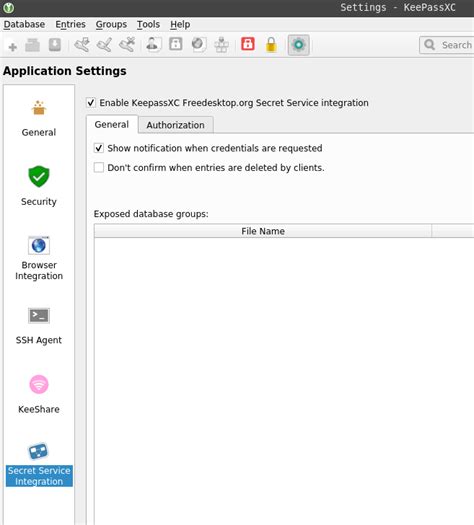Click the Search input field

(x=447, y=45)
